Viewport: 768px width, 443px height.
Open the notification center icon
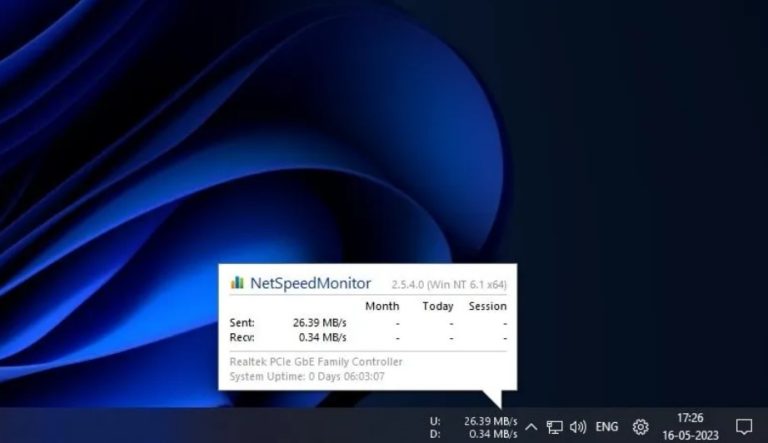[743, 426]
